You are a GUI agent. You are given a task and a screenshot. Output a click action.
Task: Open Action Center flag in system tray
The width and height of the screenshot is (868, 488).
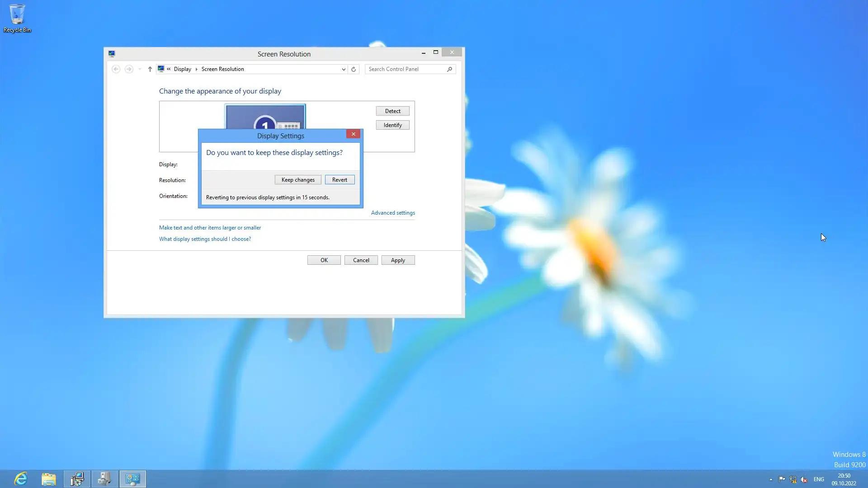[x=782, y=479]
